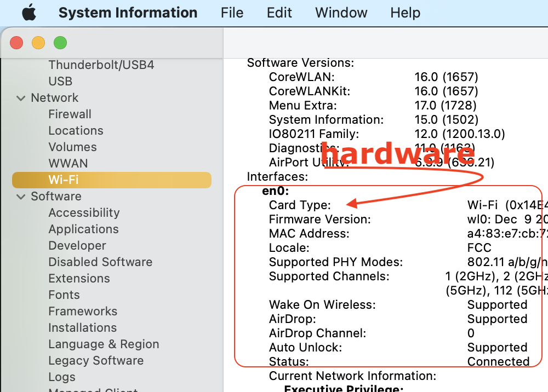Open the System Information app menu
Viewport: 548px width, 392px height.
[x=128, y=13]
